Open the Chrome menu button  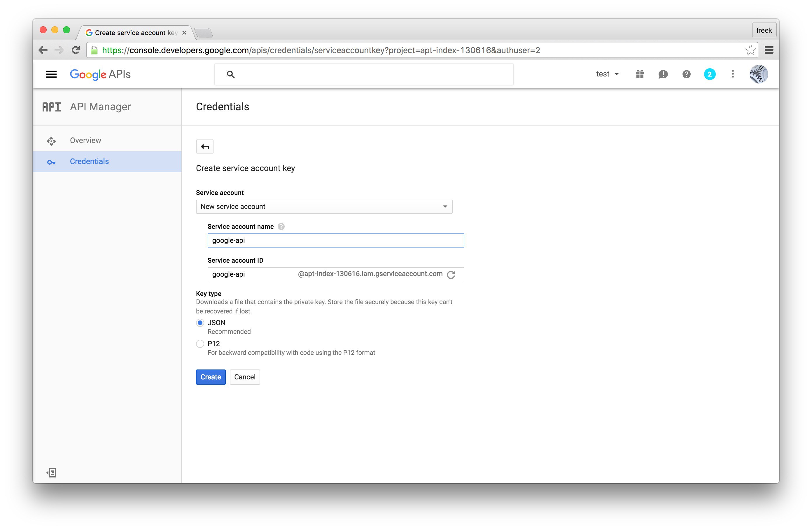(769, 50)
